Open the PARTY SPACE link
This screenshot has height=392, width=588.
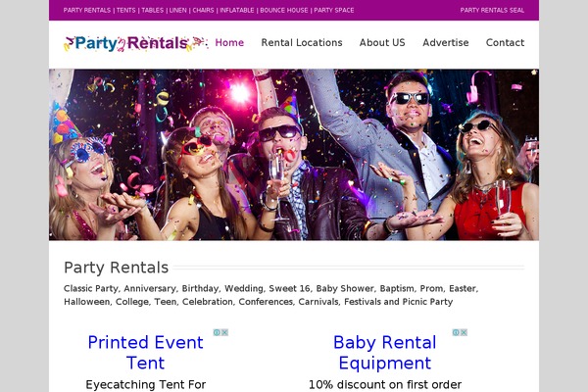point(334,10)
